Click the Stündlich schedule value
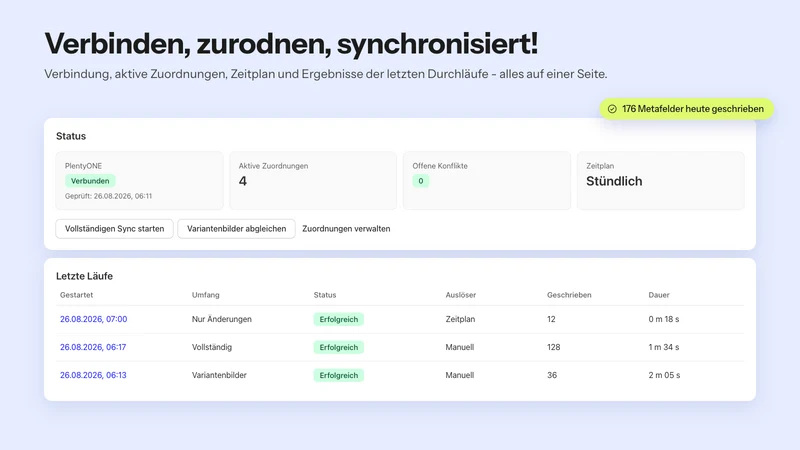The image size is (800, 450). [614, 181]
